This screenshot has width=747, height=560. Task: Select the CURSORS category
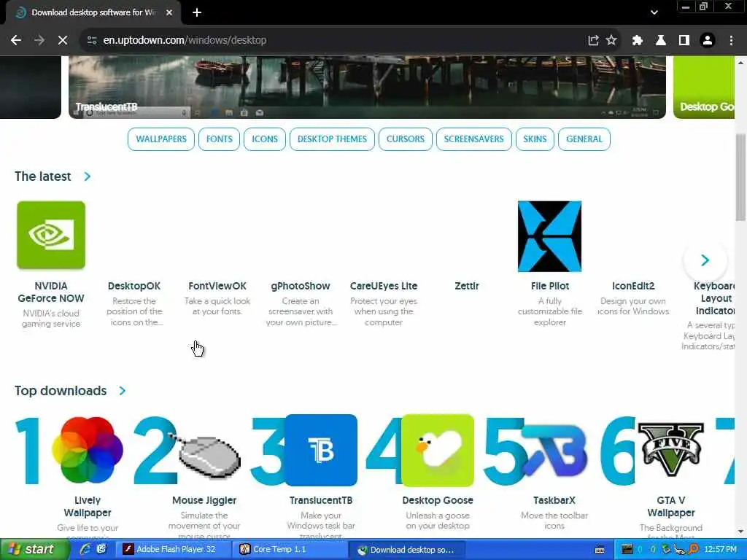point(406,139)
